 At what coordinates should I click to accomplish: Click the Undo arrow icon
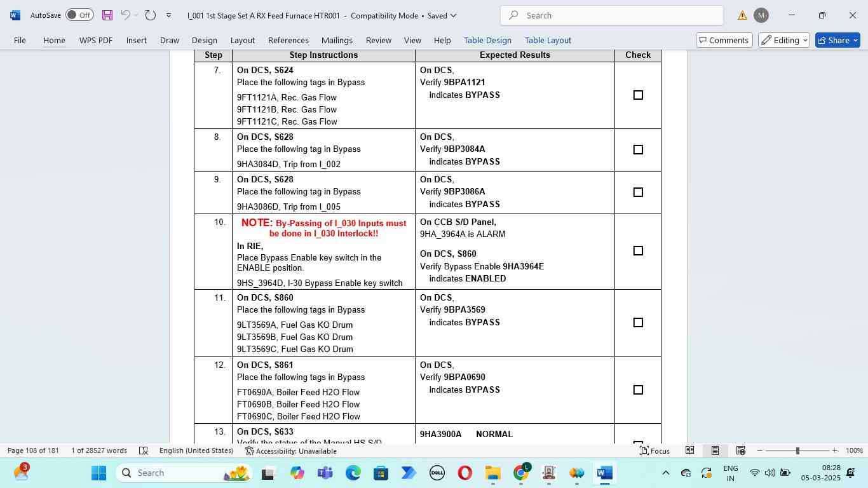[x=126, y=15]
